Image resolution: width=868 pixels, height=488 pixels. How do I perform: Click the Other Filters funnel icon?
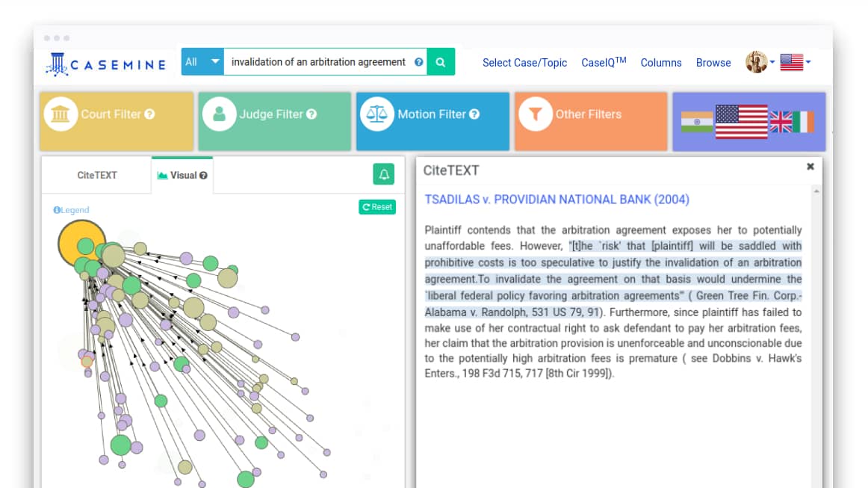(x=535, y=114)
